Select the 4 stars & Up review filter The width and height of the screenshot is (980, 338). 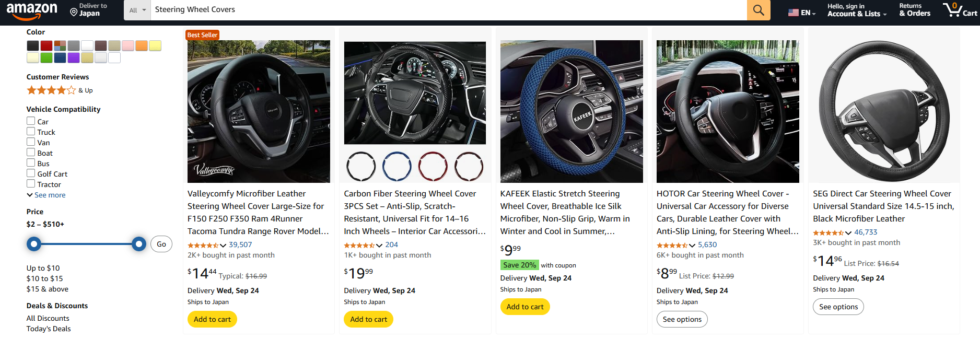point(52,90)
